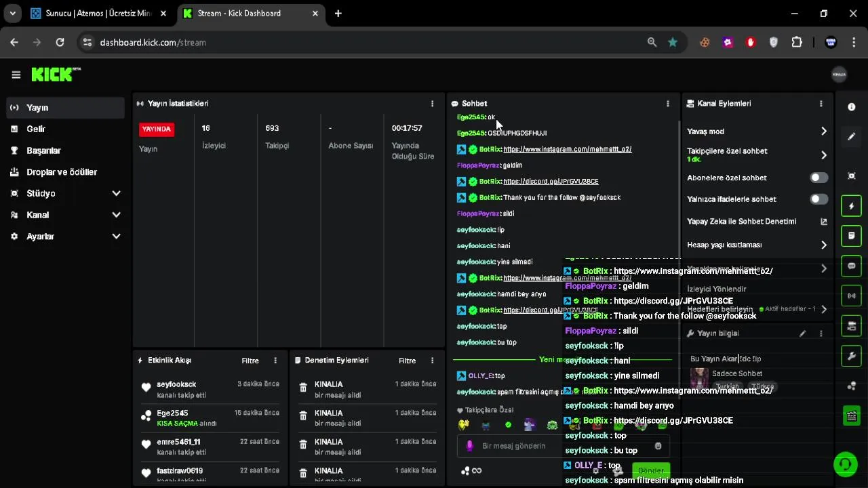
Task: Open the profile avatar in the top right
Action: coord(839,75)
